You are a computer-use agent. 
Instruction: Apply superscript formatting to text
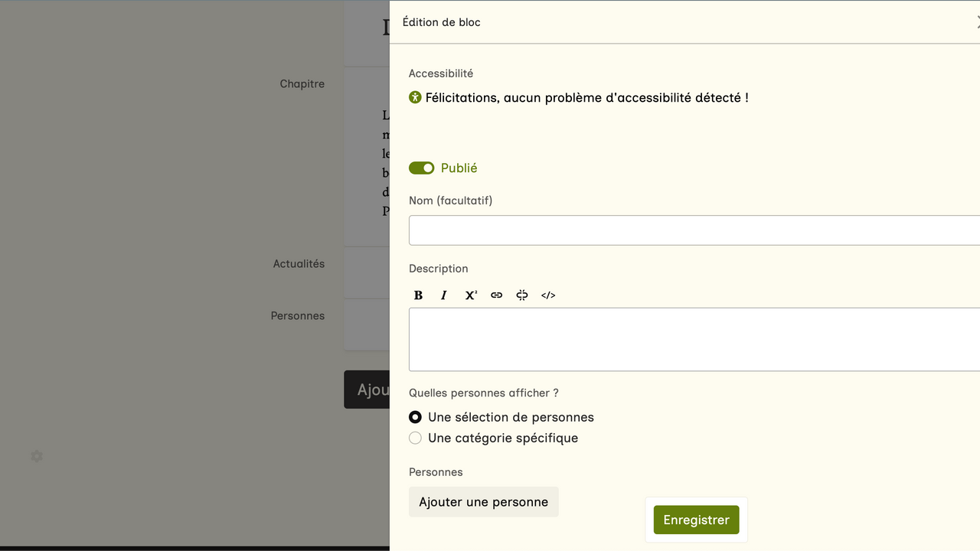click(x=471, y=295)
